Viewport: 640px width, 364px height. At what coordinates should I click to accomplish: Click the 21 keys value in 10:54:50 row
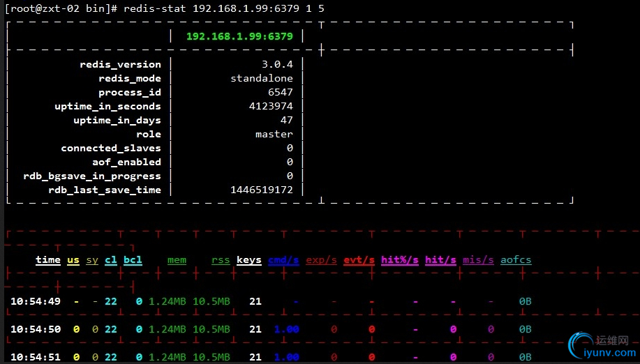(x=255, y=329)
